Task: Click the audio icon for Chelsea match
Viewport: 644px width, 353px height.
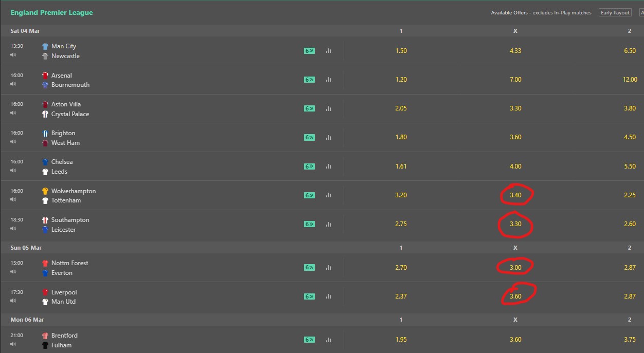Action: pyautogui.click(x=13, y=171)
